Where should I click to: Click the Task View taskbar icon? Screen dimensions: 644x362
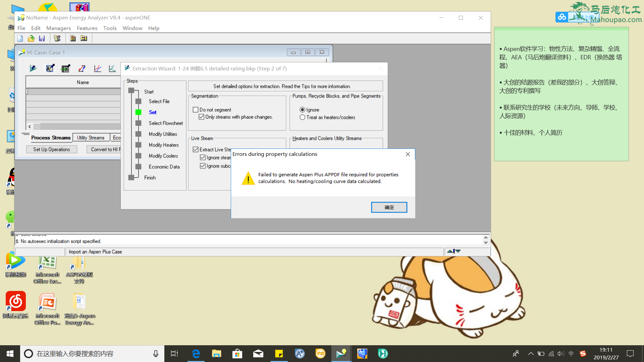[x=174, y=354]
